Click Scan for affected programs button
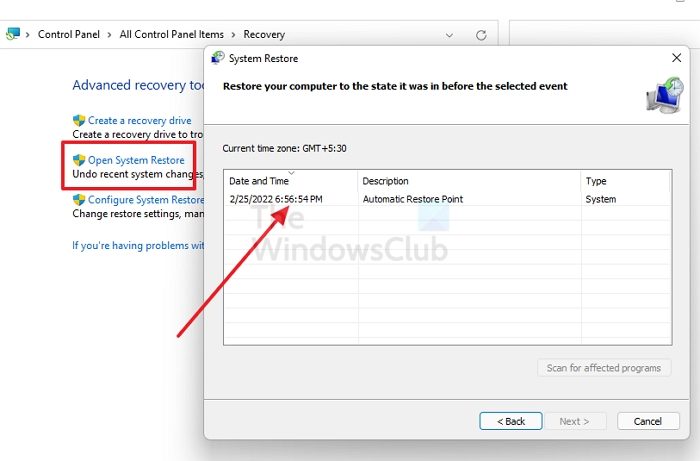The height and width of the screenshot is (461, 700). (604, 368)
